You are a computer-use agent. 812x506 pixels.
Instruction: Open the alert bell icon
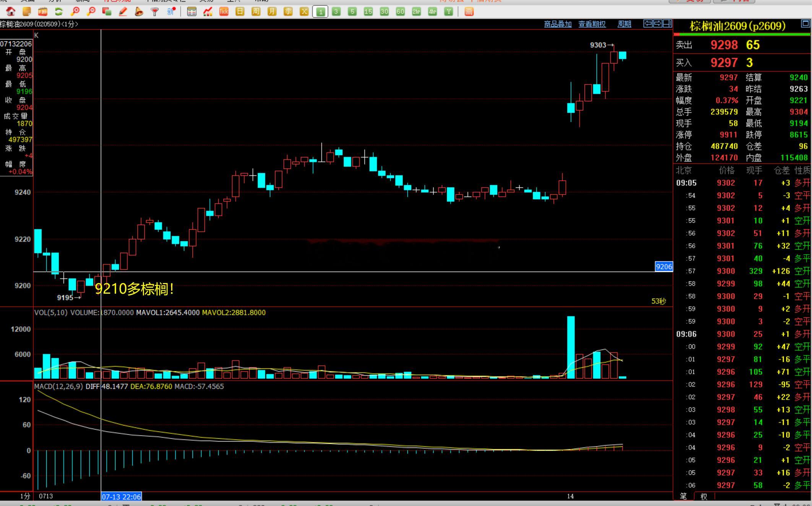tap(139, 11)
